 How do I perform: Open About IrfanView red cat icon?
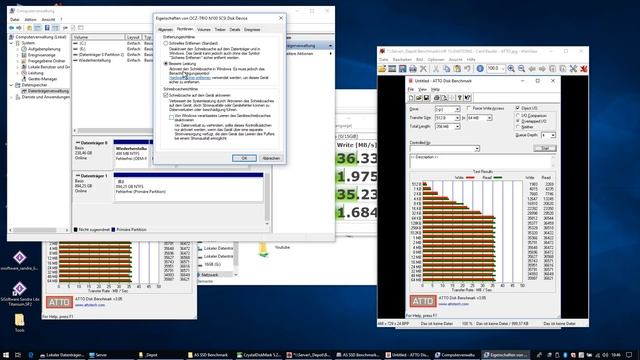[584, 69]
